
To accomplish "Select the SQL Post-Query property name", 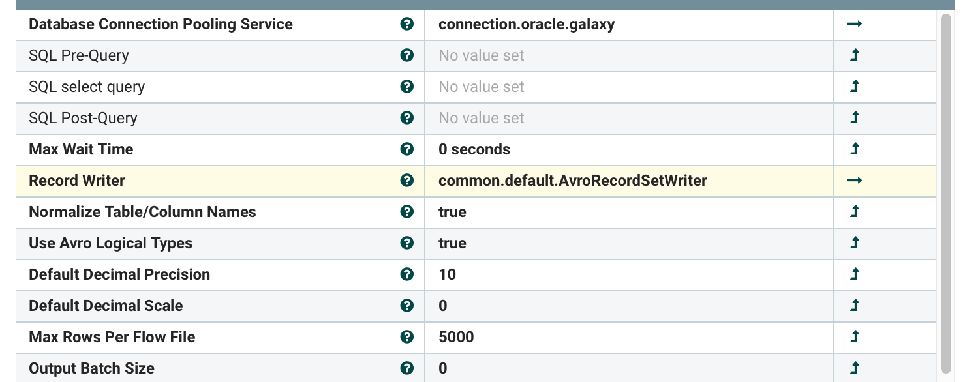I will (x=83, y=118).
